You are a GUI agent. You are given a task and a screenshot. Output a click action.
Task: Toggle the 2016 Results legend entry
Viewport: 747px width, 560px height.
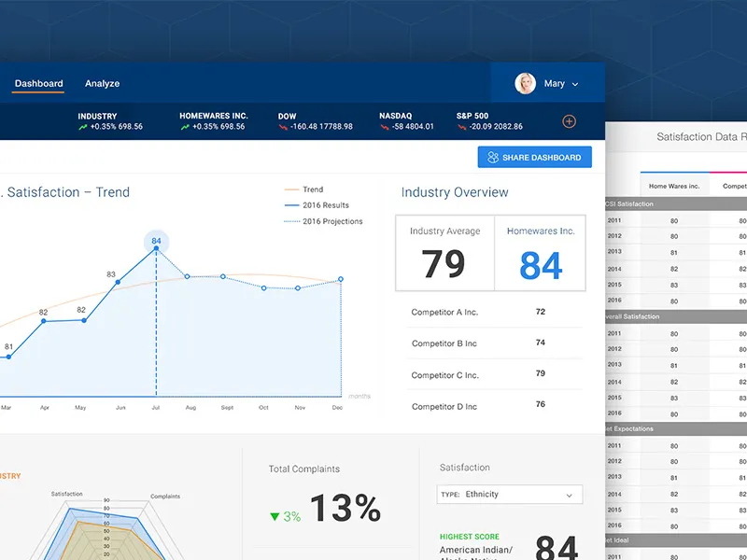[317, 205]
